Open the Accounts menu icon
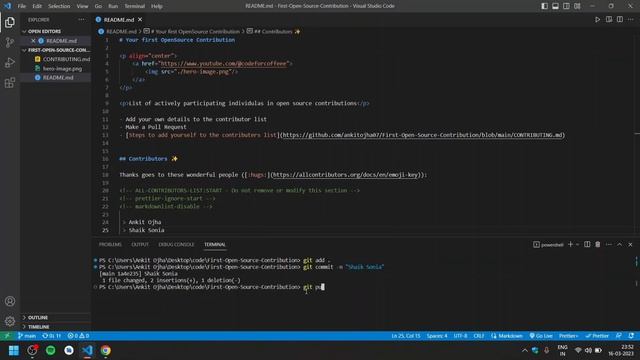This screenshot has width=640, height=360. tap(10, 301)
